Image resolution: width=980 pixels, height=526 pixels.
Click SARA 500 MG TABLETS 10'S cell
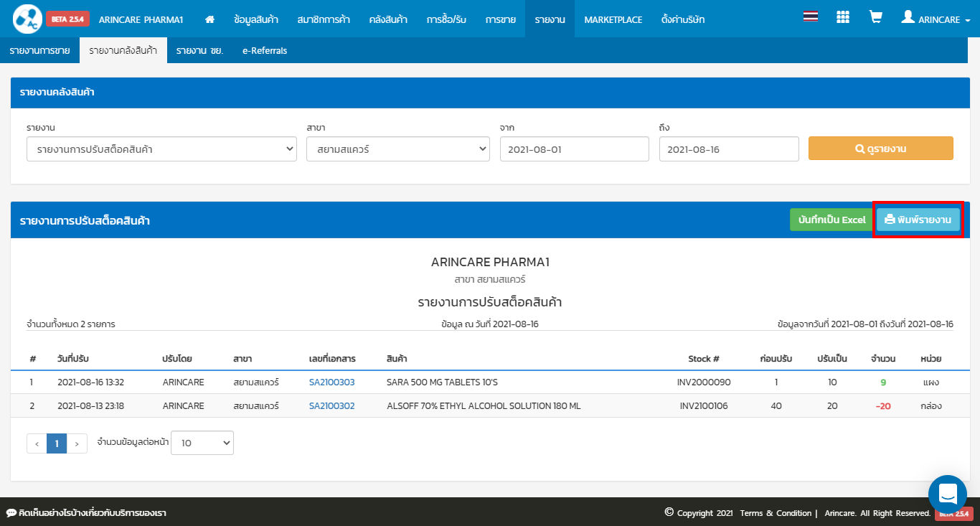(x=442, y=382)
